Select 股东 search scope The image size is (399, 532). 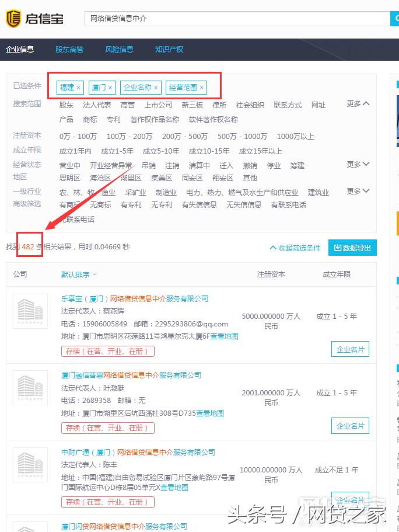coord(66,105)
